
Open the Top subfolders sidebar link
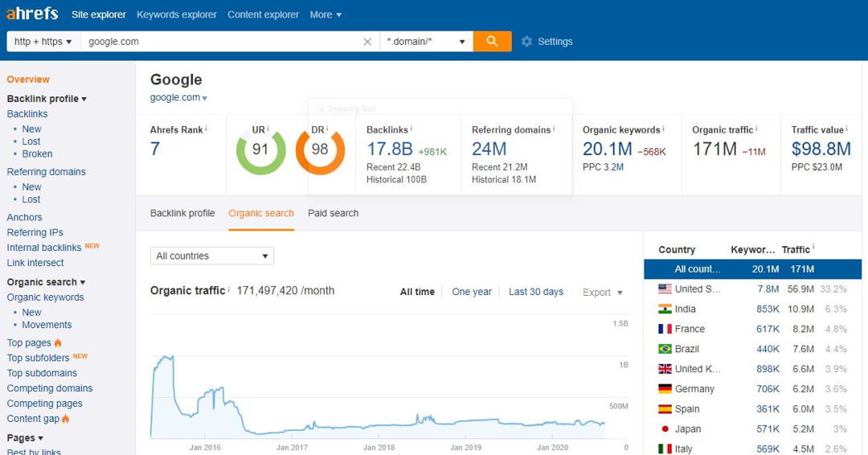(x=38, y=358)
